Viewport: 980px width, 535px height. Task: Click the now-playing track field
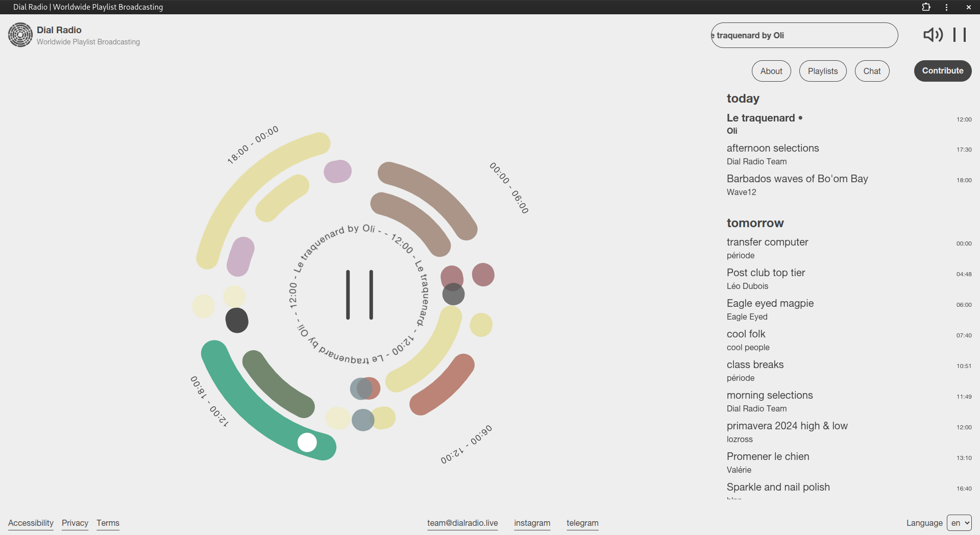click(804, 35)
